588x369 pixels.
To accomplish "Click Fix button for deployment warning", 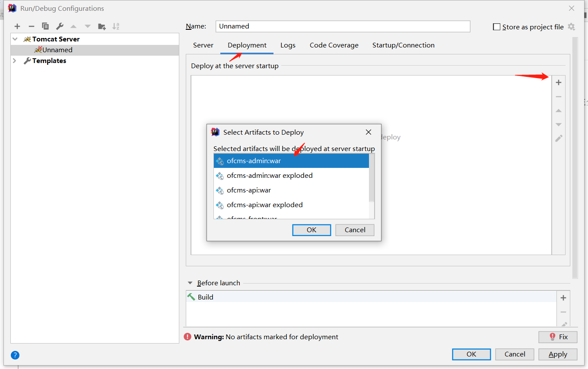I will 558,337.
